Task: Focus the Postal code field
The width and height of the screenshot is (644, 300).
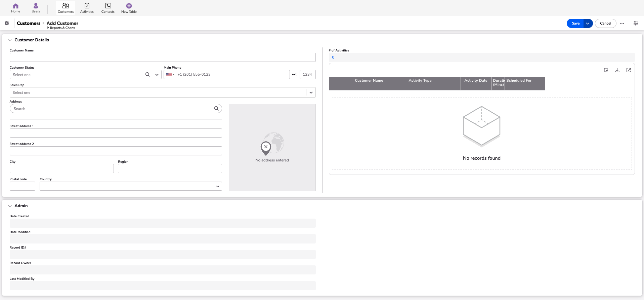Action: [x=23, y=186]
